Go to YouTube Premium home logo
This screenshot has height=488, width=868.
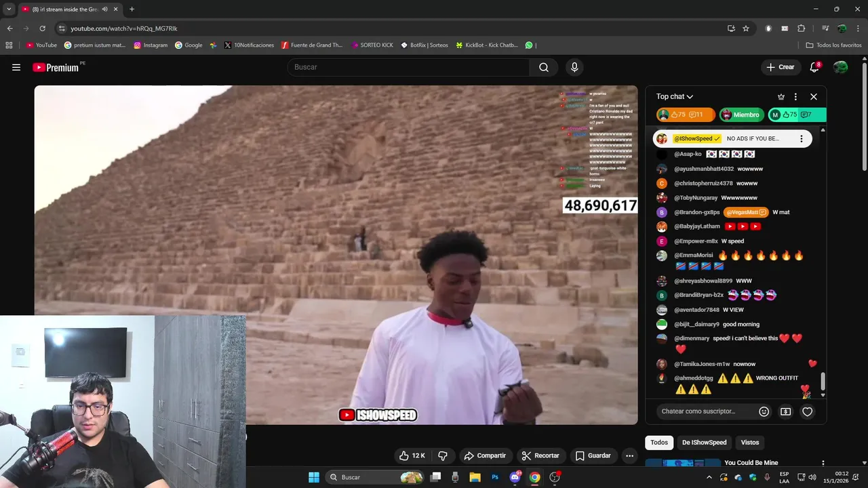pyautogui.click(x=56, y=67)
